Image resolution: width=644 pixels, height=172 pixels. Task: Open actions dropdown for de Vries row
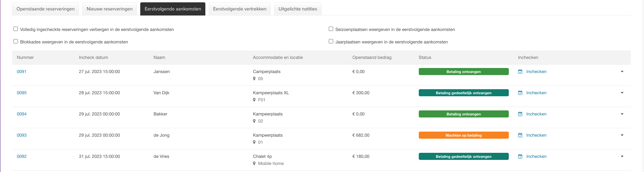622,157
